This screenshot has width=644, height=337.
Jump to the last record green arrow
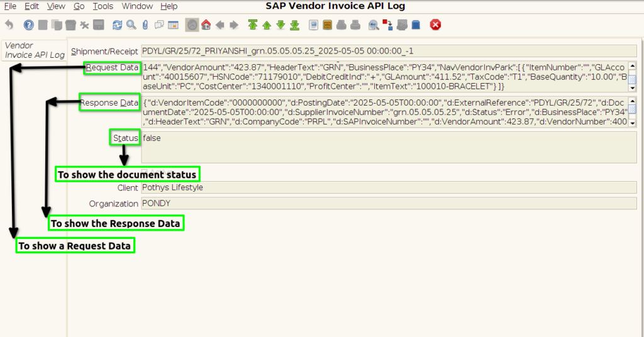(295, 25)
